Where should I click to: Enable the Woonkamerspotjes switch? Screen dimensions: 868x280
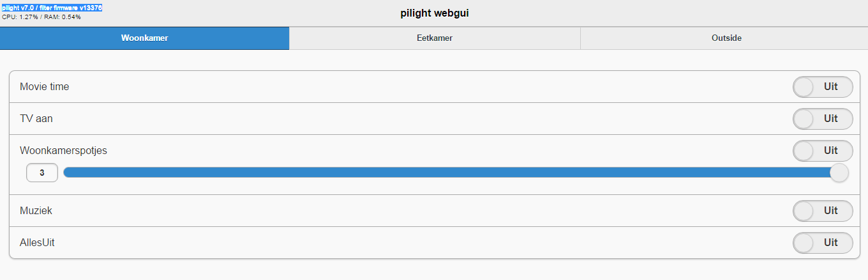point(822,151)
